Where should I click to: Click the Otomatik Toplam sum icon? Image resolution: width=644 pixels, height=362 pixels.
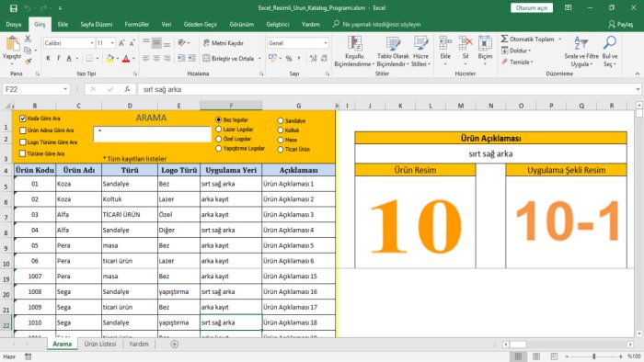point(504,39)
